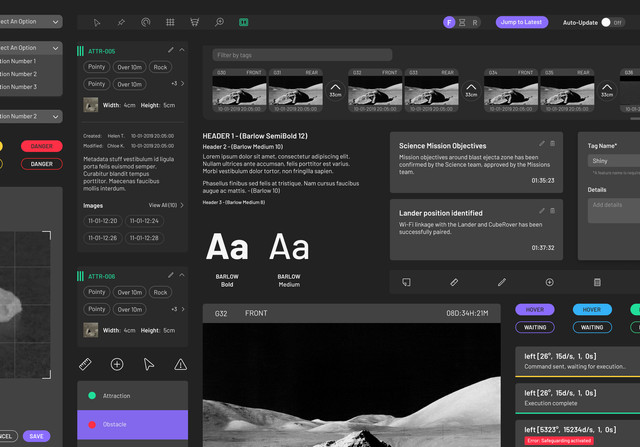Click the pencil icon in notes toolbar
Image resolution: width=640 pixels, height=447 pixels.
coord(502,282)
